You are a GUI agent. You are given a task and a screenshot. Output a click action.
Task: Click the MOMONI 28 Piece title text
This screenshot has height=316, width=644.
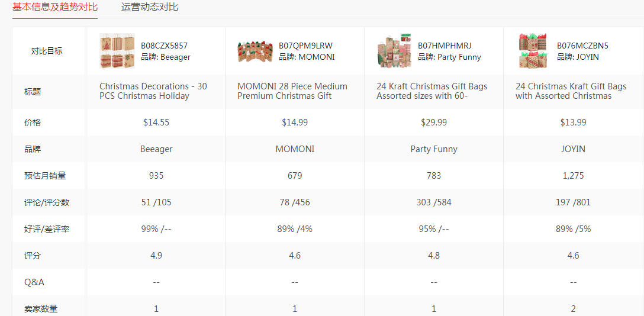coord(292,91)
